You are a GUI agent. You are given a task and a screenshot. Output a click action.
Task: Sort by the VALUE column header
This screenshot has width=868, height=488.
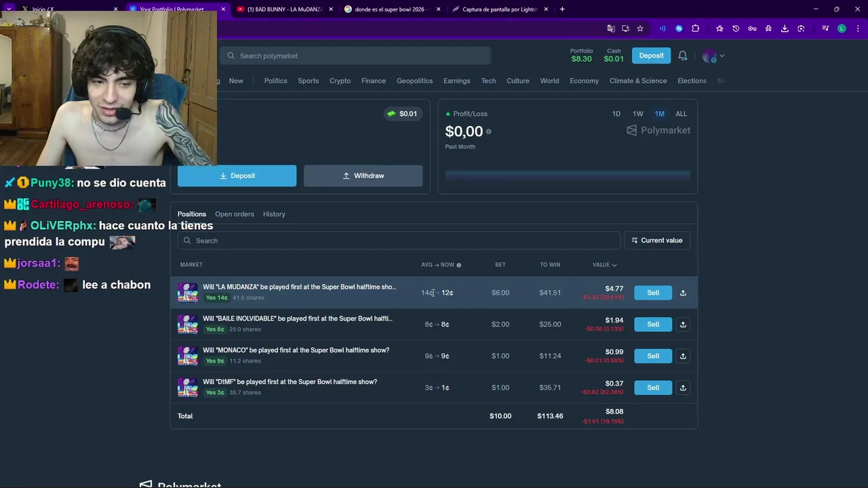coord(604,265)
